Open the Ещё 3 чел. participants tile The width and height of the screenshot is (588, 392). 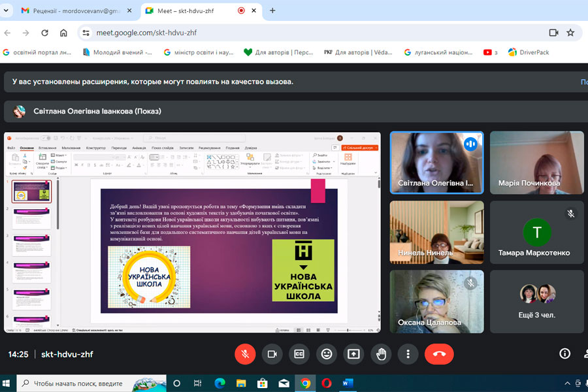536,302
